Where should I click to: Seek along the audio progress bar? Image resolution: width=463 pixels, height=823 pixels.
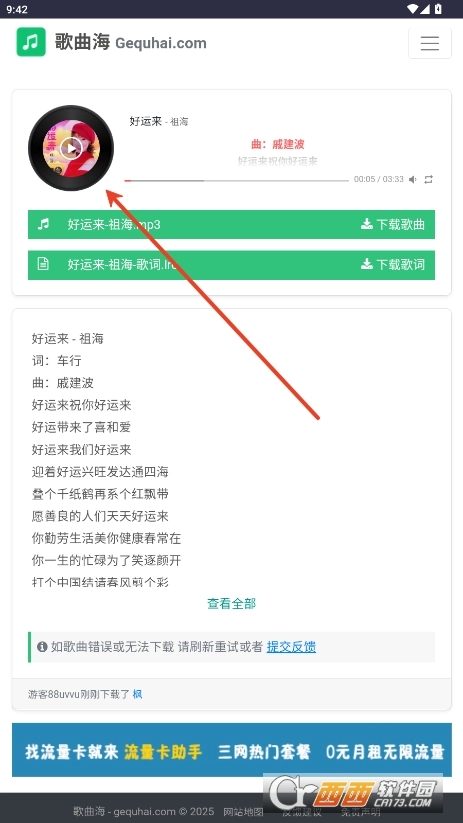point(236,181)
